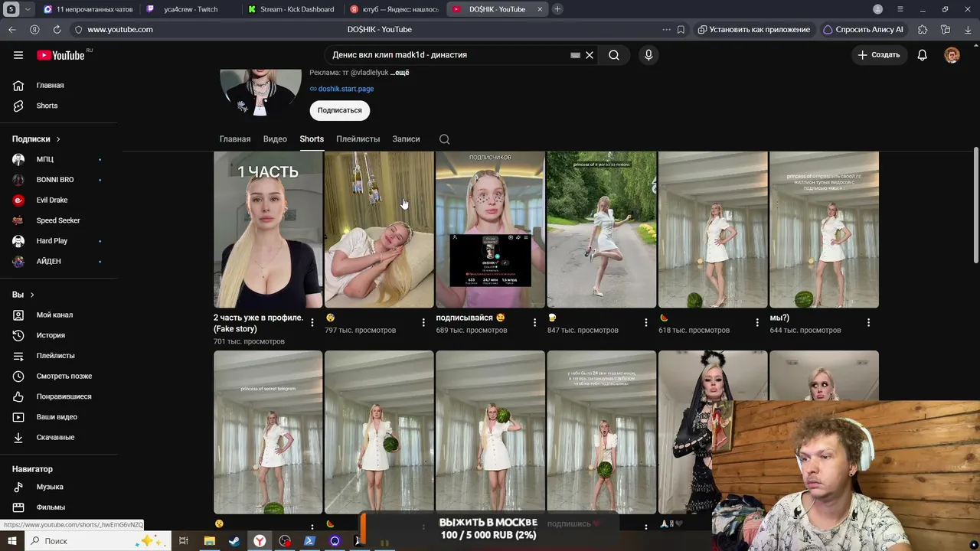Switch to the 'Stream - Kick Dashboard' browser tab
This screenshot has height=551, width=980.
pyautogui.click(x=293, y=9)
